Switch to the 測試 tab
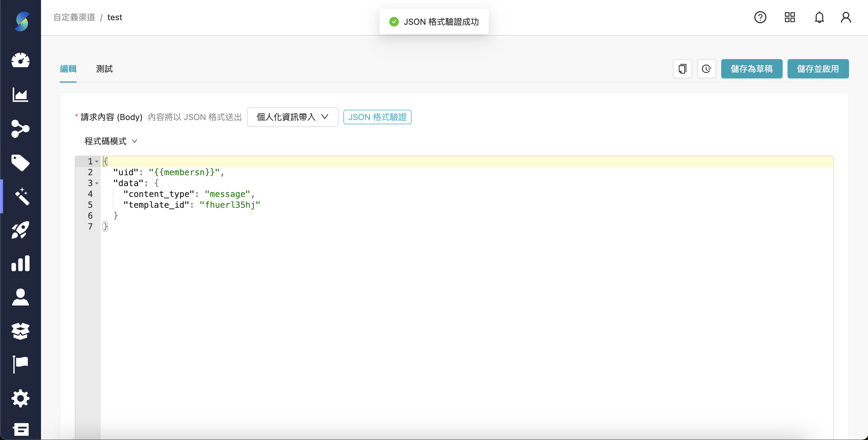The image size is (868, 440). pyautogui.click(x=104, y=69)
